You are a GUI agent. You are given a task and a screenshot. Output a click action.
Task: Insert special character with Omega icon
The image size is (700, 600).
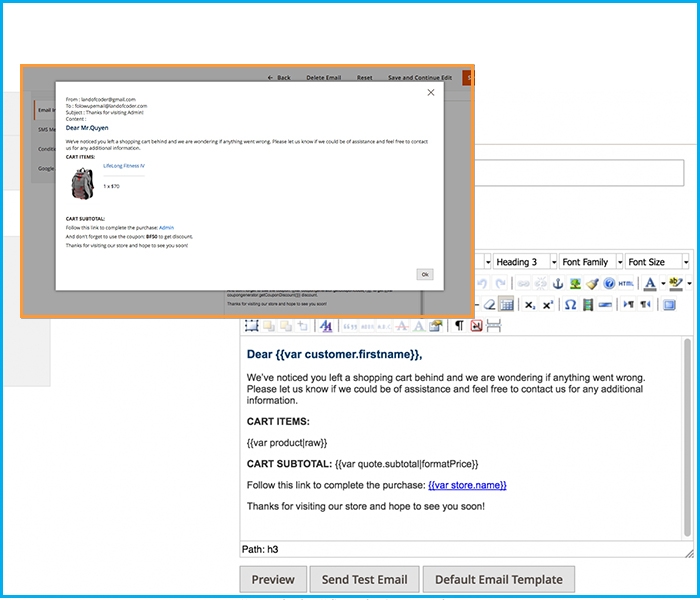tap(570, 304)
